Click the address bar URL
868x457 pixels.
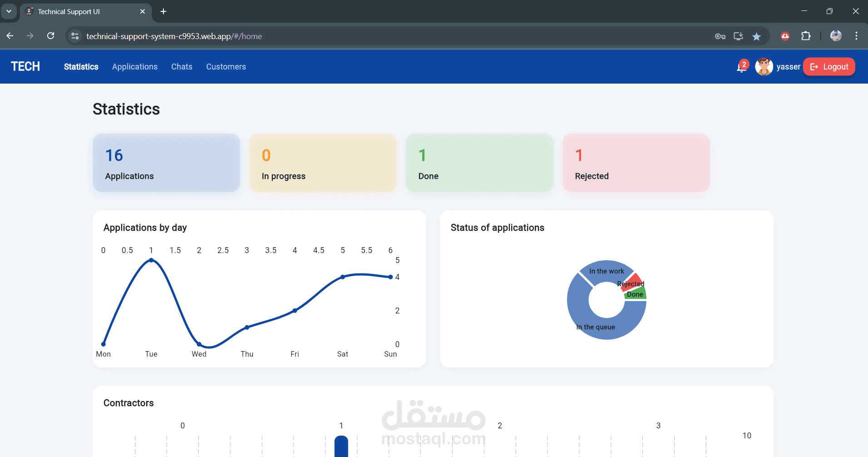click(174, 36)
